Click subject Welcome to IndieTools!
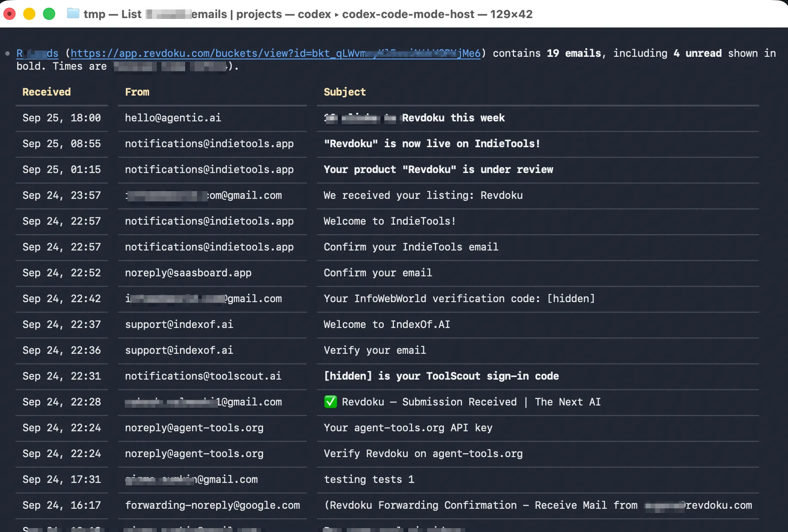Image resolution: width=788 pixels, height=532 pixels. coord(390,221)
